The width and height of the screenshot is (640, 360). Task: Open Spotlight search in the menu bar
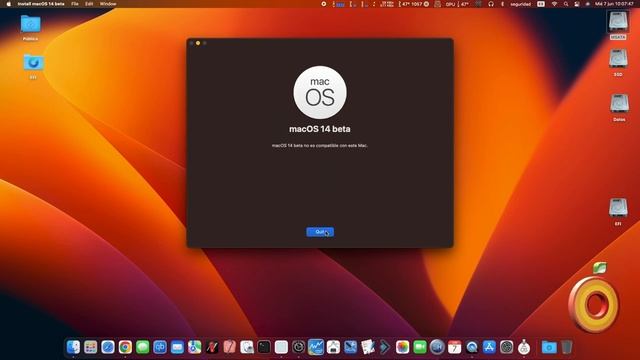(x=566, y=4)
